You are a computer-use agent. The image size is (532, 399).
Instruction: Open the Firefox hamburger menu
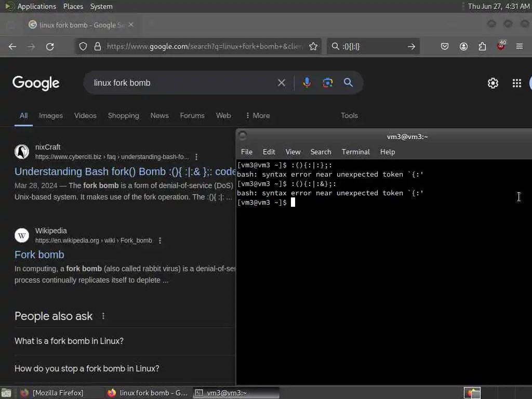pos(520,46)
